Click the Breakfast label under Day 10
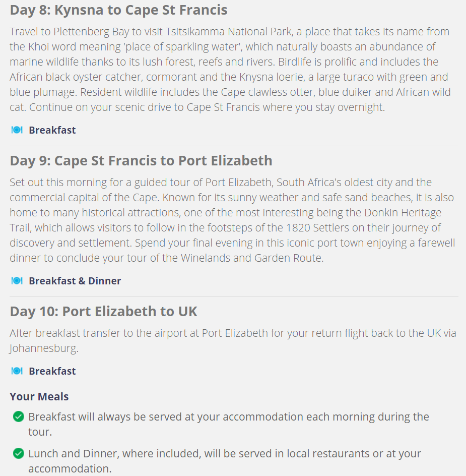 tap(52, 371)
